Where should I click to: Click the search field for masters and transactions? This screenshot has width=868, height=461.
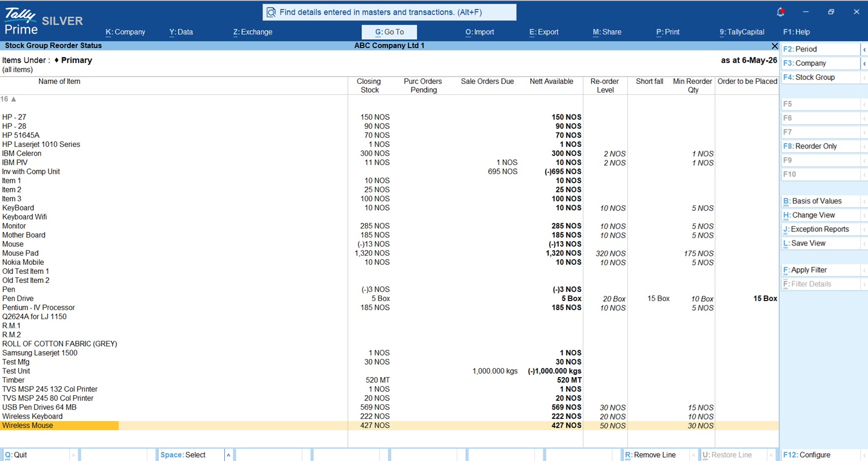[389, 12]
